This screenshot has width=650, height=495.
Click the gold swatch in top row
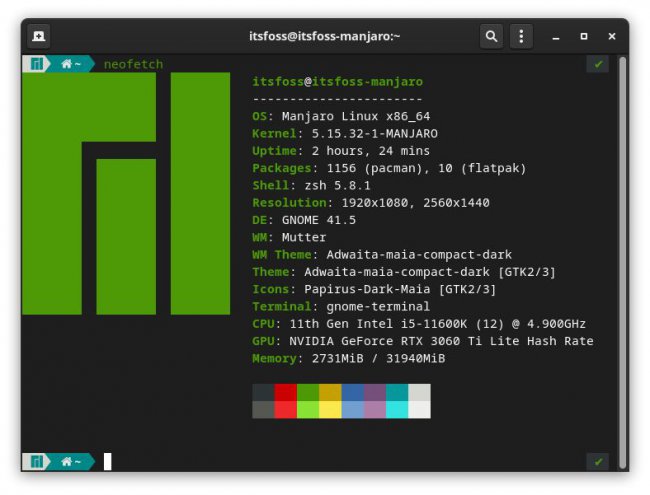330,393
